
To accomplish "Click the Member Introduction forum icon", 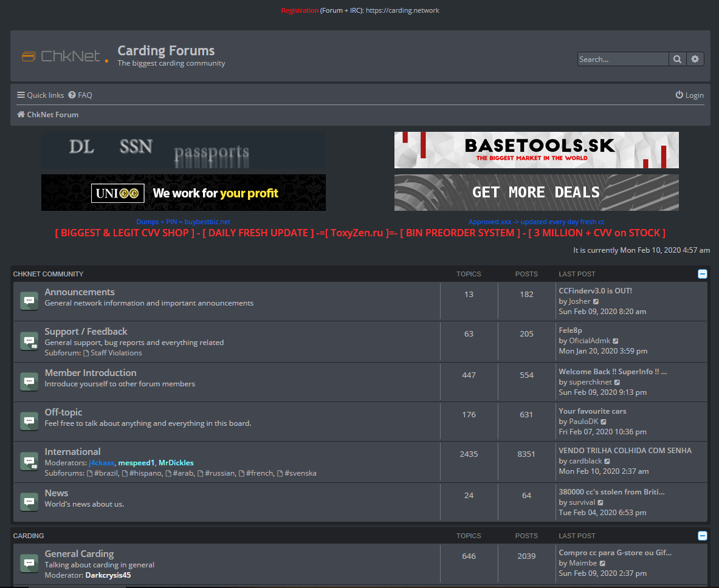I will (x=29, y=381).
